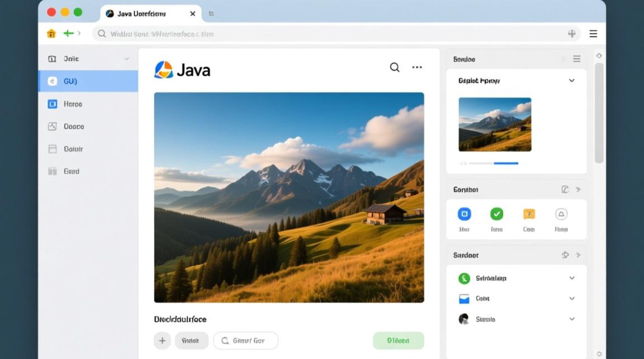Open the hamburger menu at the top right
The height and width of the screenshot is (359, 644).
[x=593, y=34]
